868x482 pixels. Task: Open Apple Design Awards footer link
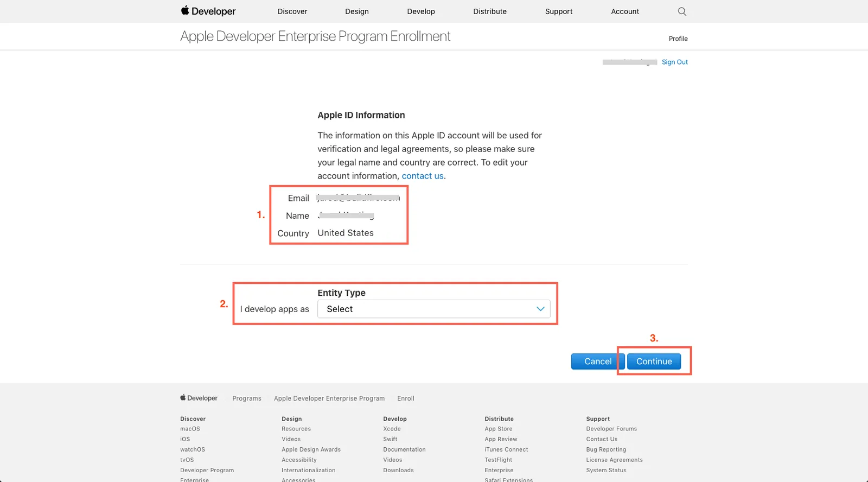tap(311, 449)
